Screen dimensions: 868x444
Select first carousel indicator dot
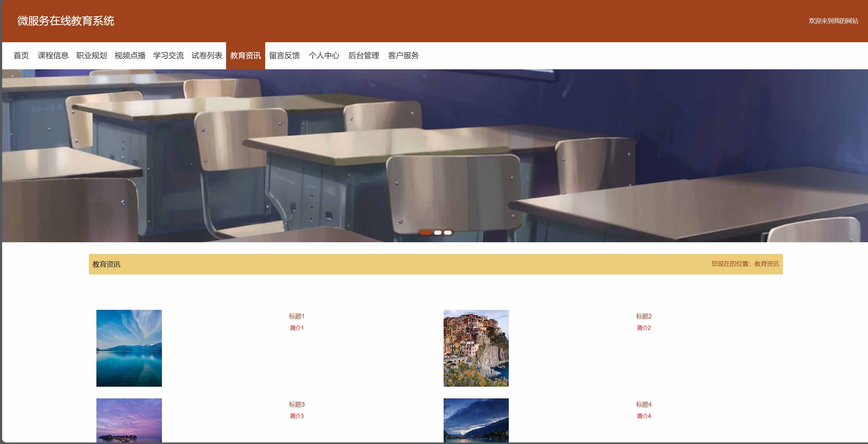click(x=426, y=233)
